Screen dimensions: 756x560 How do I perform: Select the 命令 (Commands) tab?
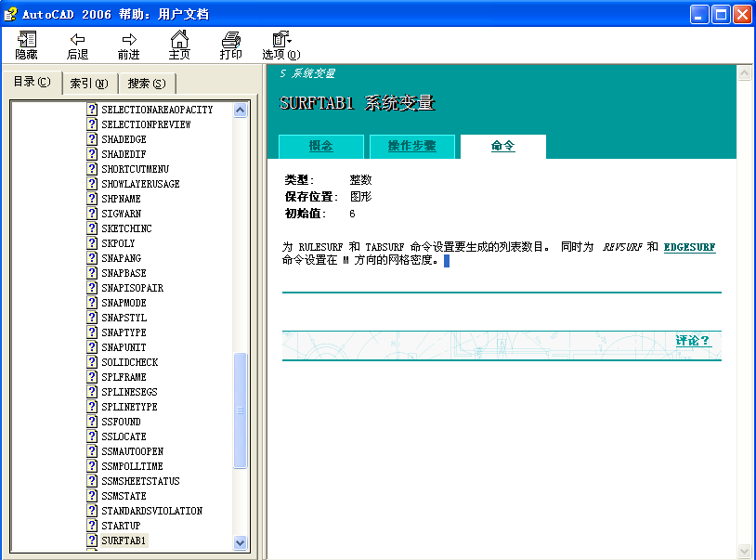click(502, 146)
